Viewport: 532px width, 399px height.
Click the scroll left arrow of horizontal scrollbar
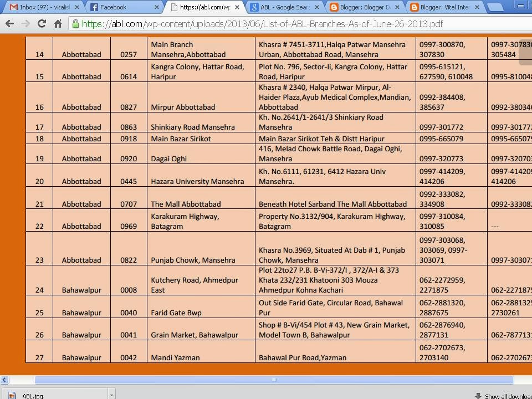[4, 380]
